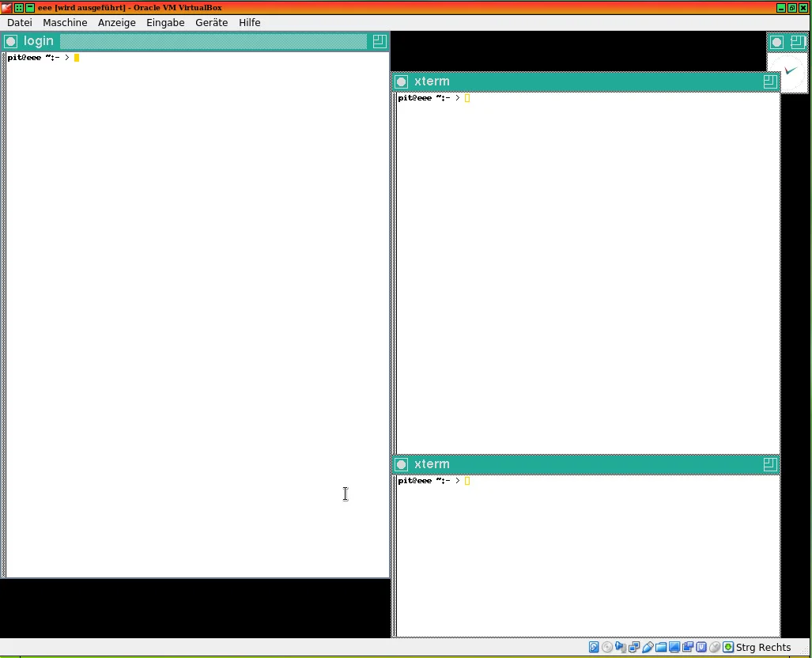Open the Anzeige menu
This screenshot has width=812, height=658.
pos(116,22)
